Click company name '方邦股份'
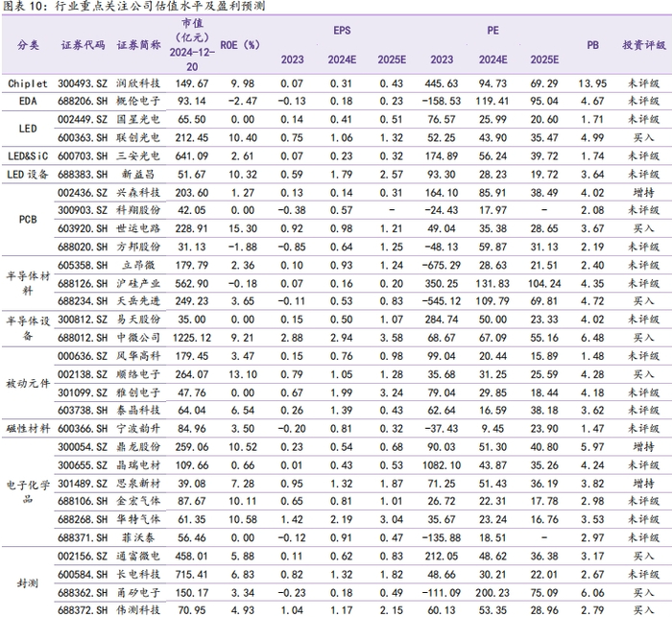Image resolution: width=672 pixels, height=617 pixels. click(x=138, y=247)
